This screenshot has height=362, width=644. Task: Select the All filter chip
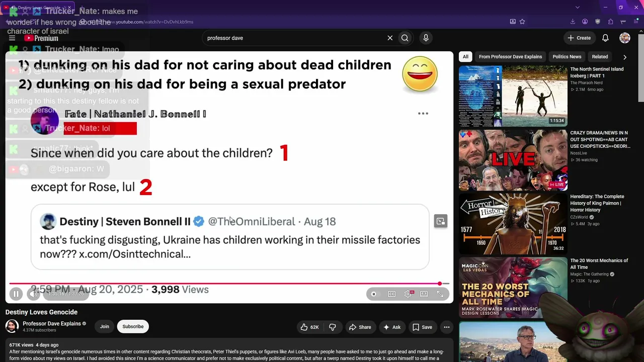pyautogui.click(x=465, y=57)
